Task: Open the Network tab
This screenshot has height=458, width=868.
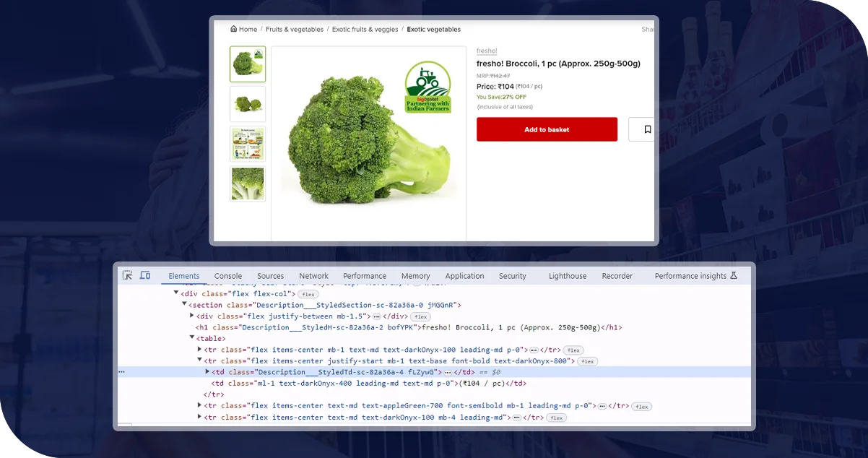Action: (313, 276)
